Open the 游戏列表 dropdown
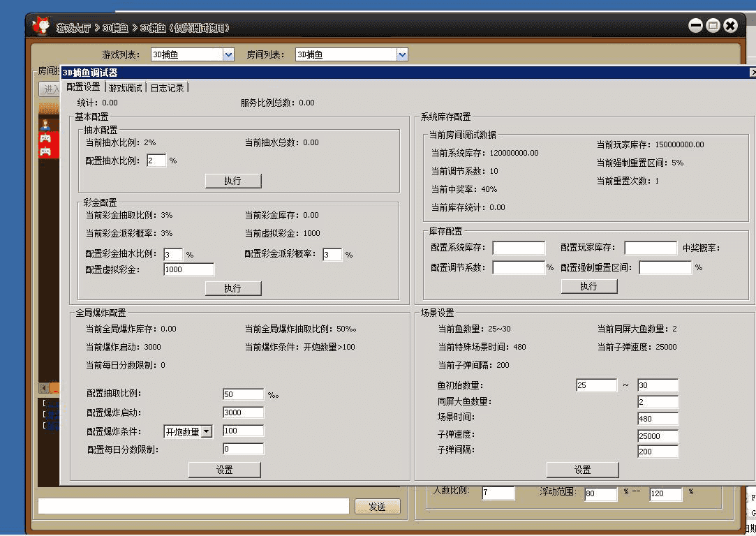 click(228, 54)
